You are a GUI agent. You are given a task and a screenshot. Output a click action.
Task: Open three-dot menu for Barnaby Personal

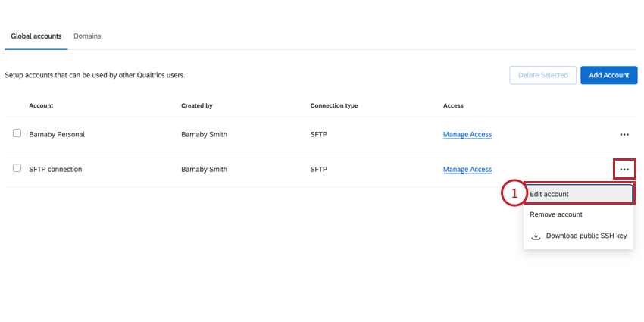(624, 134)
